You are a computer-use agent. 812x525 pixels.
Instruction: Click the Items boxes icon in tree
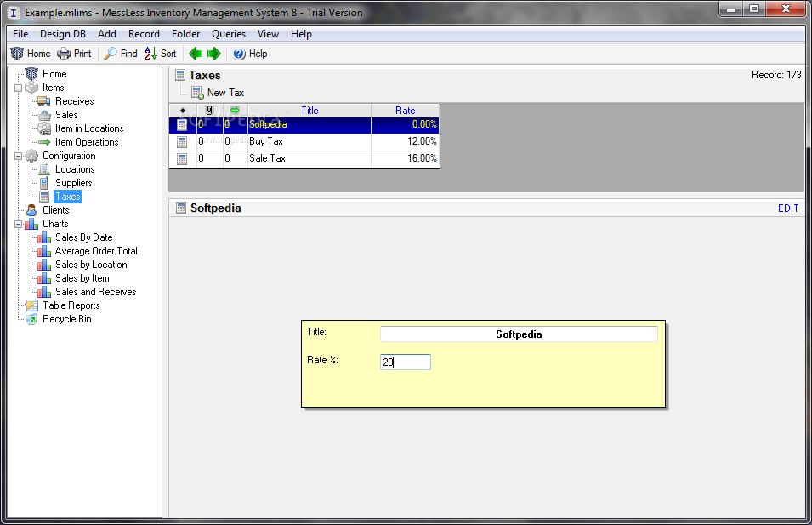[x=31, y=88]
